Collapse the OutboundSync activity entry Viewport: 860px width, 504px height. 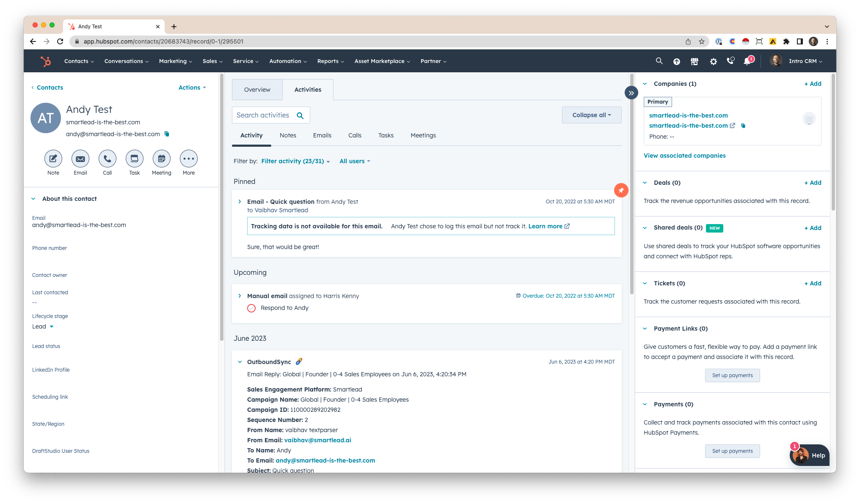click(240, 362)
